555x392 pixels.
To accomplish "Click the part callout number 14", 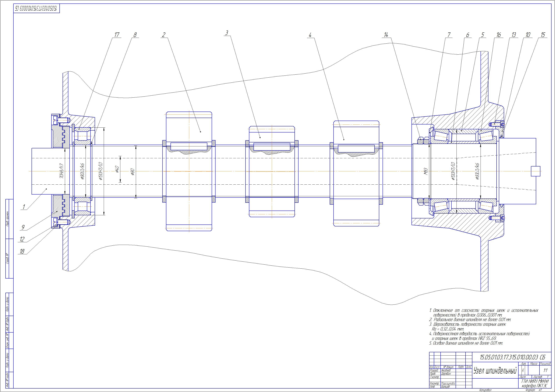I will (386, 35).
